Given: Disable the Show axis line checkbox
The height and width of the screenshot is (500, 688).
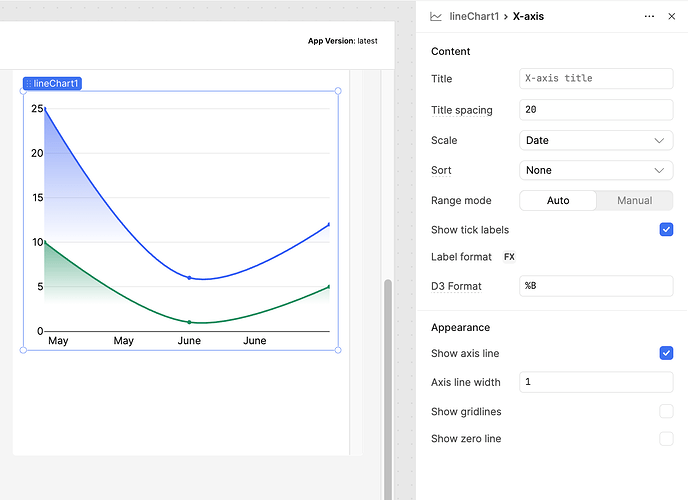Looking at the screenshot, I should pos(666,353).
